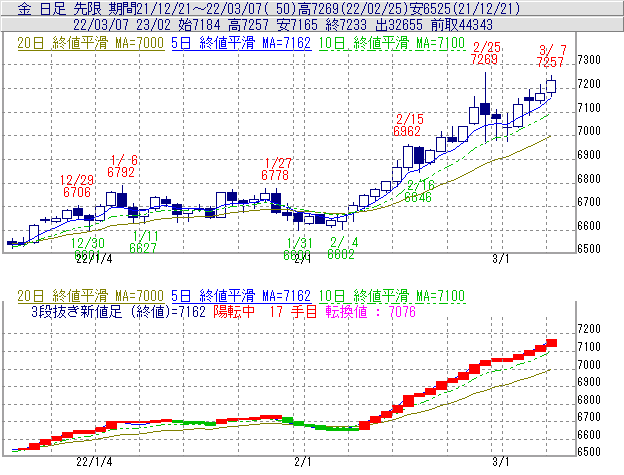The width and height of the screenshot is (624, 475).
Task: Click the 12/29 high label 6706
Action: 77,192
